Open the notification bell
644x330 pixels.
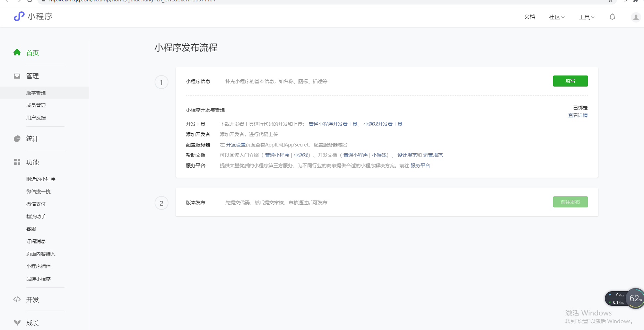(x=612, y=17)
